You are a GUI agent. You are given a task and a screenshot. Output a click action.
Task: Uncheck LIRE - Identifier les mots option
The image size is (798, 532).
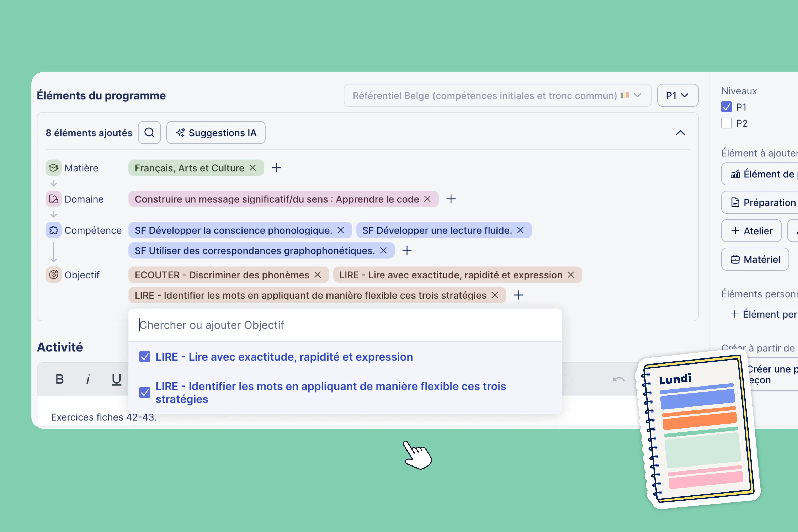(145, 393)
